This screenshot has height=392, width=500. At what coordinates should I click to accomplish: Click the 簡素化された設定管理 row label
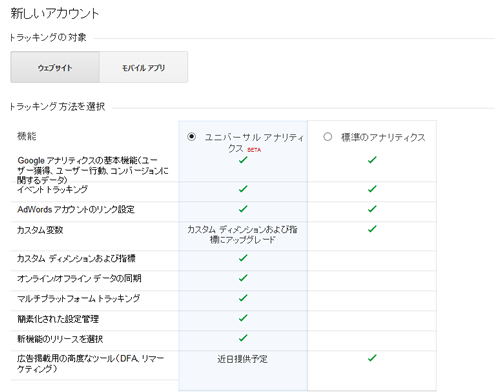58,319
